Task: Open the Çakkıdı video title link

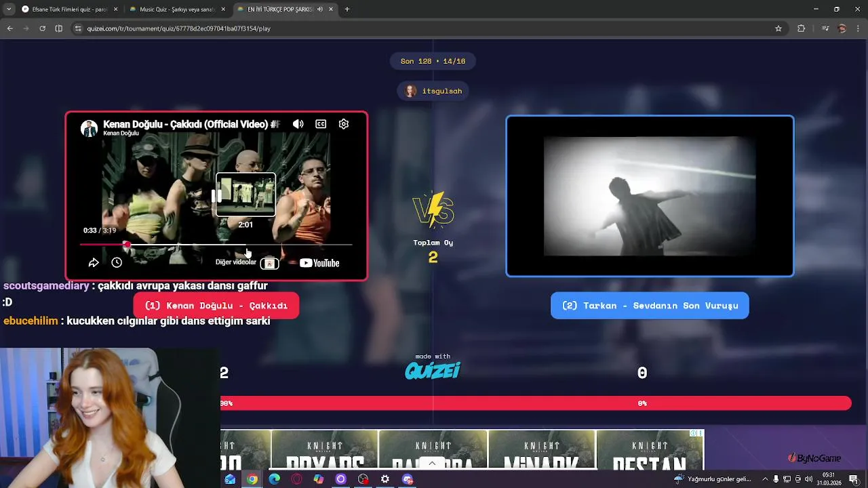Action: tap(191, 125)
